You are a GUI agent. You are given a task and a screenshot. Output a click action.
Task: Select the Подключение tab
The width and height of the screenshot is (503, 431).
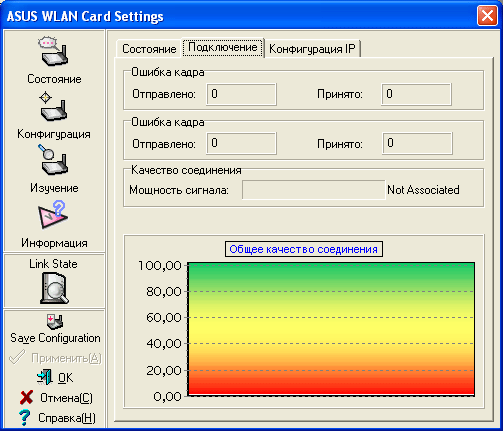[223, 47]
